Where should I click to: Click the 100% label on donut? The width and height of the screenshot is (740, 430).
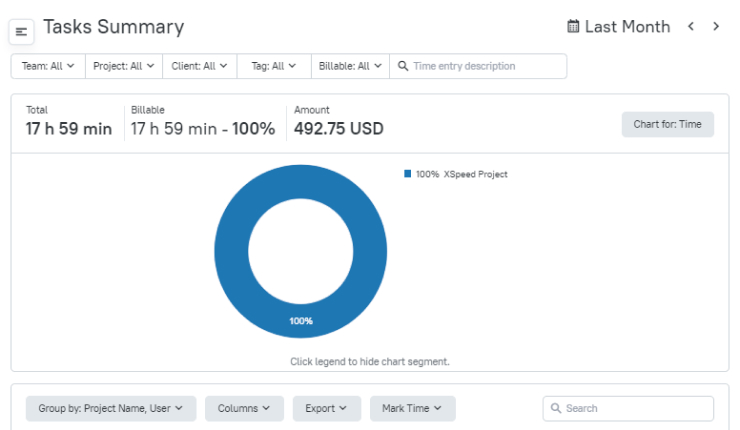tap(301, 321)
